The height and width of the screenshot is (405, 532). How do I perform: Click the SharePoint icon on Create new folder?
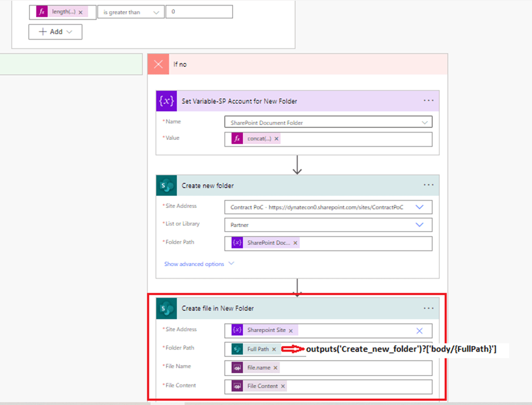tap(167, 186)
